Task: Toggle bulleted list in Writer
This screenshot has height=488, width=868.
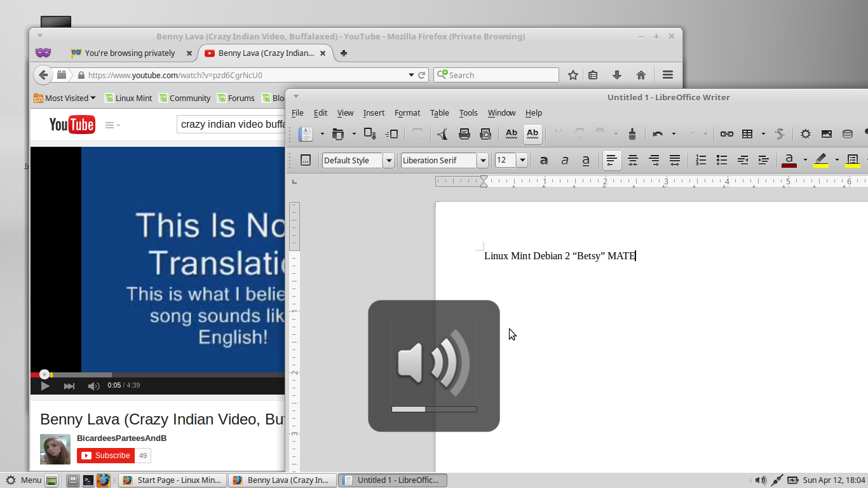Action: [x=722, y=160]
